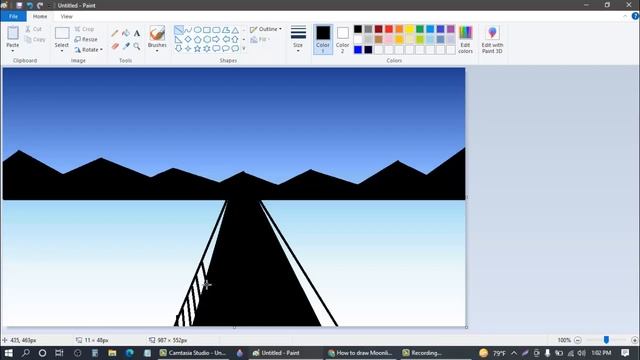Select the Eraser tool
This screenshot has height=360, width=640.
tap(115, 46)
